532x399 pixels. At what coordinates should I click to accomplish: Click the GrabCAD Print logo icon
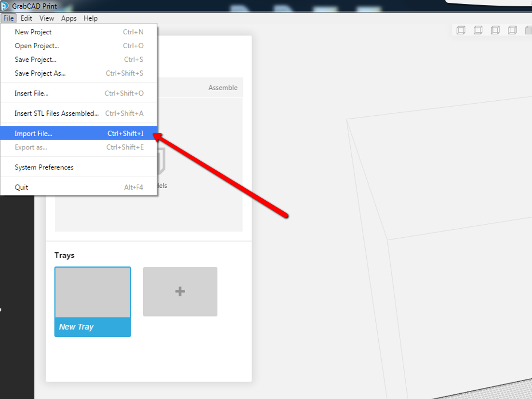coord(4,6)
